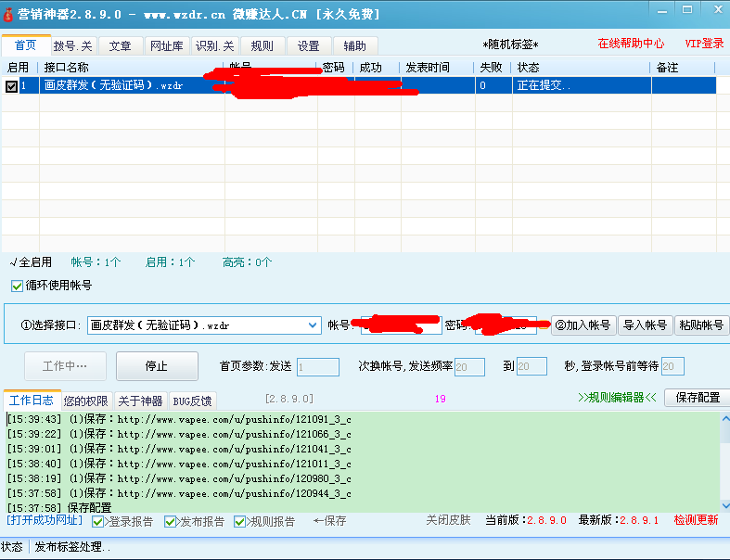Open the 规则编辑器 link
The height and width of the screenshot is (560, 730).
(616, 398)
